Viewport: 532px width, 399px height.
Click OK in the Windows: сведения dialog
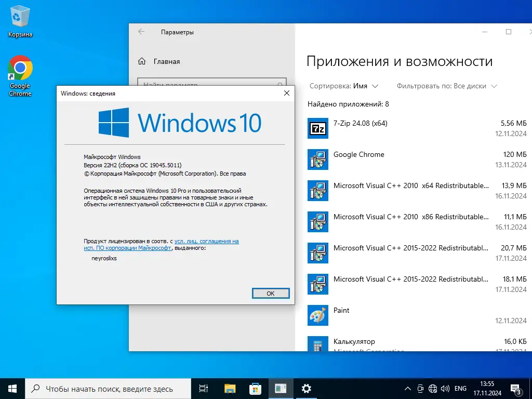pyautogui.click(x=271, y=294)
